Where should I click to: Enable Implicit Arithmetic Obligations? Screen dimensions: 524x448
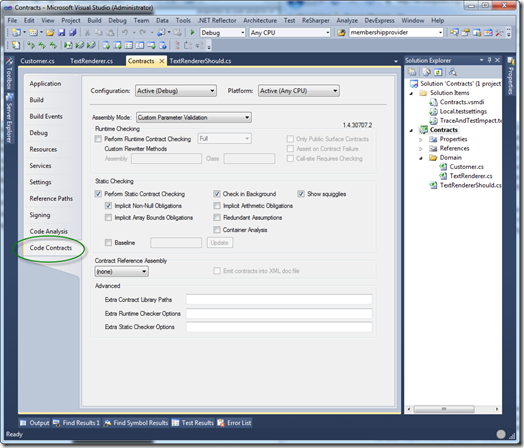tap(217, 205)
